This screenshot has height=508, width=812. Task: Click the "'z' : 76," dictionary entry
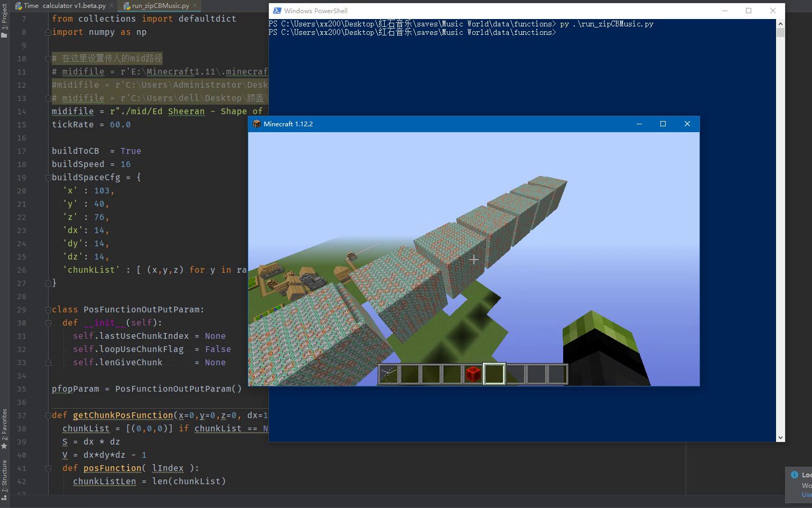click(x=86, y=217)
